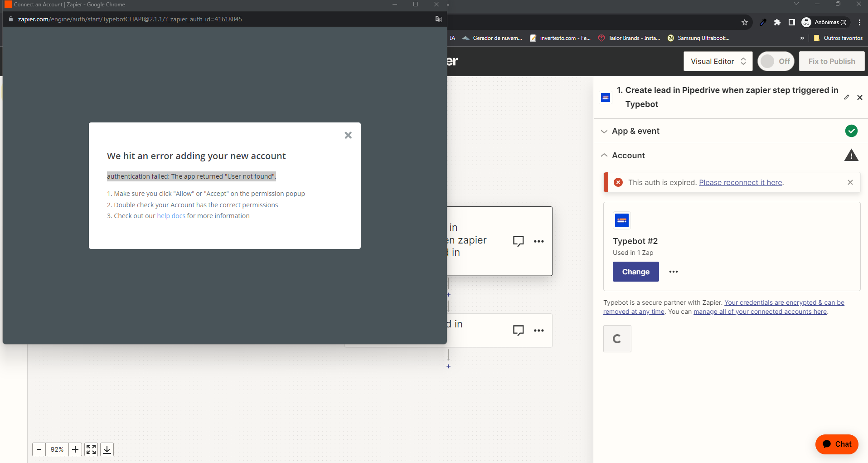
Task: Show more bookmarks with the chevron
Action: click(x=802, y=38)
